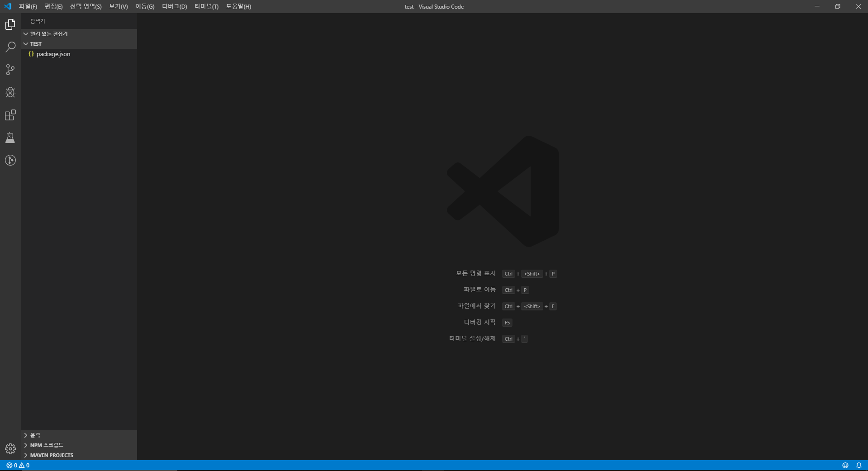Open the 도움말(H) menu
This screenshot has height=471, width=868.
click(239, 6)
